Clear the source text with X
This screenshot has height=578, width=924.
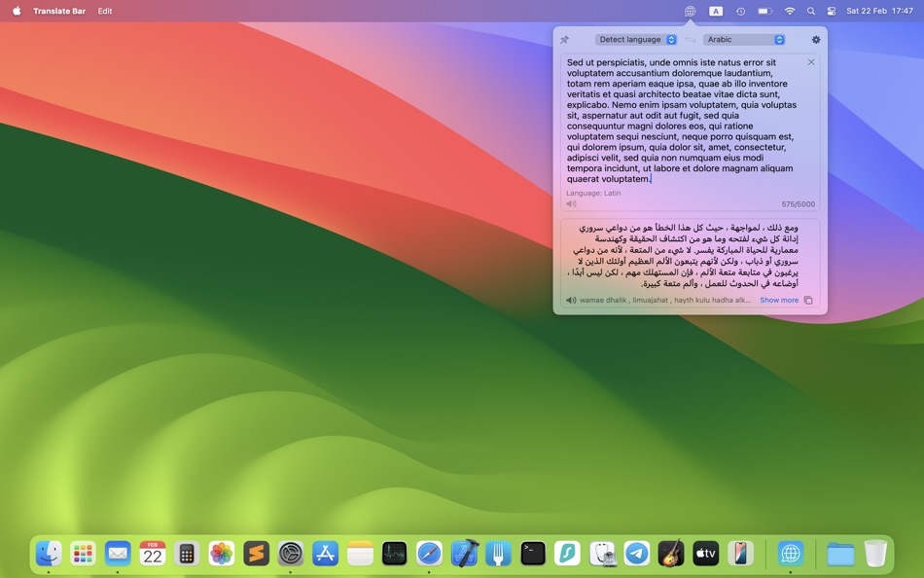pos(811,62)
